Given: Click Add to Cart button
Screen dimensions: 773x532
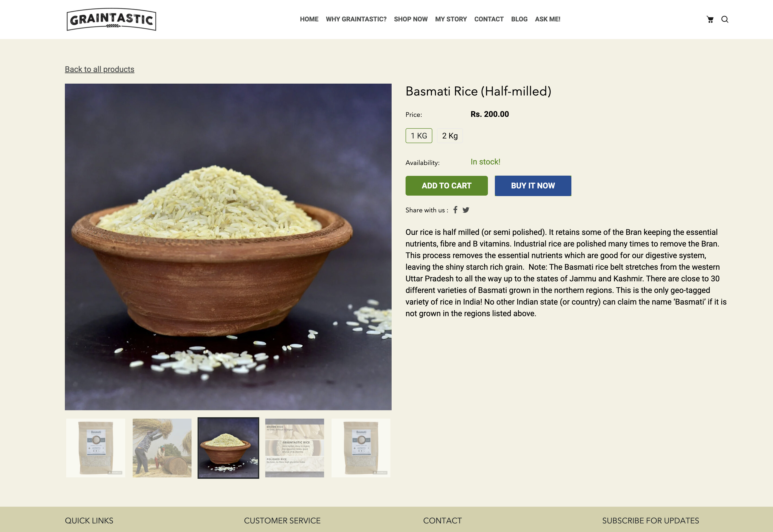Looking at the screenshot, I should [446, 186].
